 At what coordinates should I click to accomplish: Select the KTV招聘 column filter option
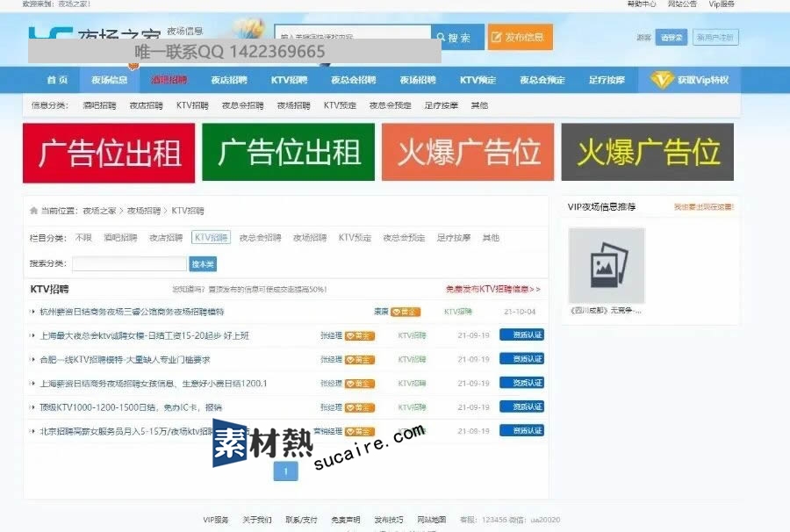click(x=212, y=238)
